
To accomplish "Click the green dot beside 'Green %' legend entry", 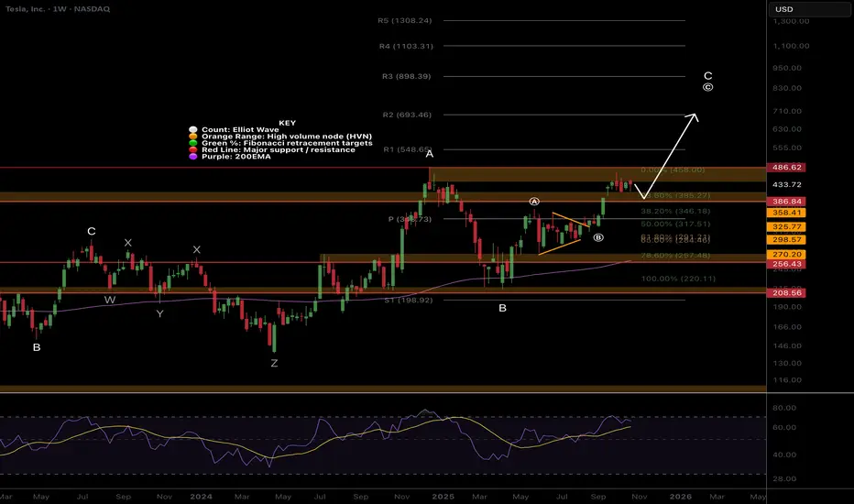I will [192, 143].
